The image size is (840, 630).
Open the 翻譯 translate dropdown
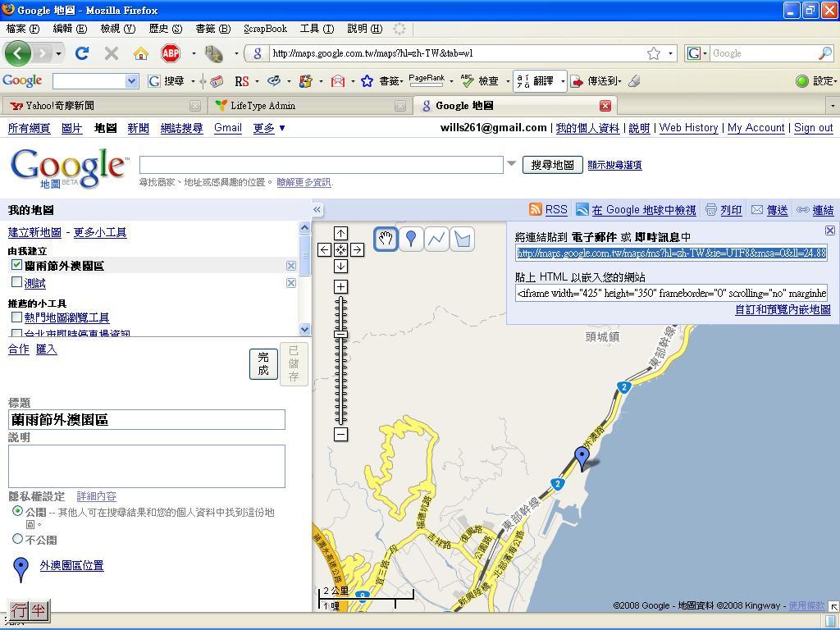(x=563, y=81)
